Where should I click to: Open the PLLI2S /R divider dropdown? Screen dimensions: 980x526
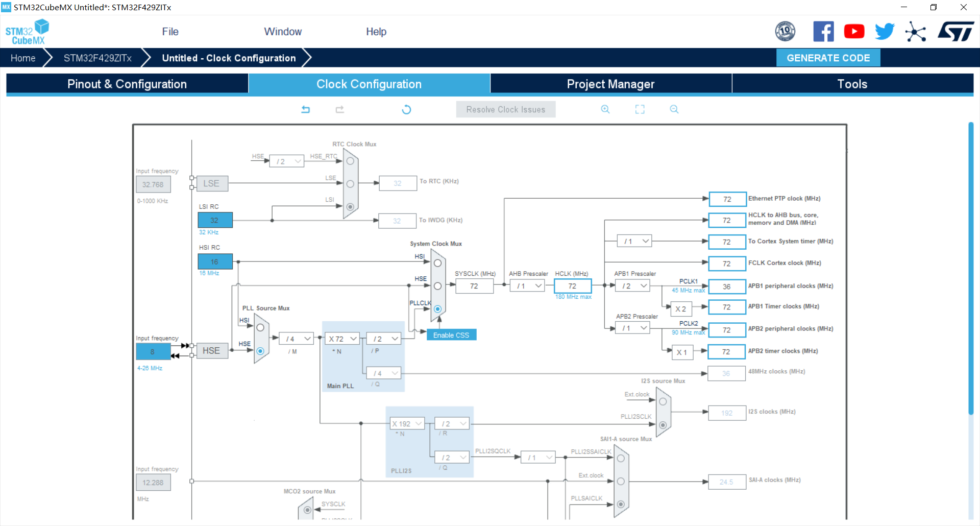[452, 423]
